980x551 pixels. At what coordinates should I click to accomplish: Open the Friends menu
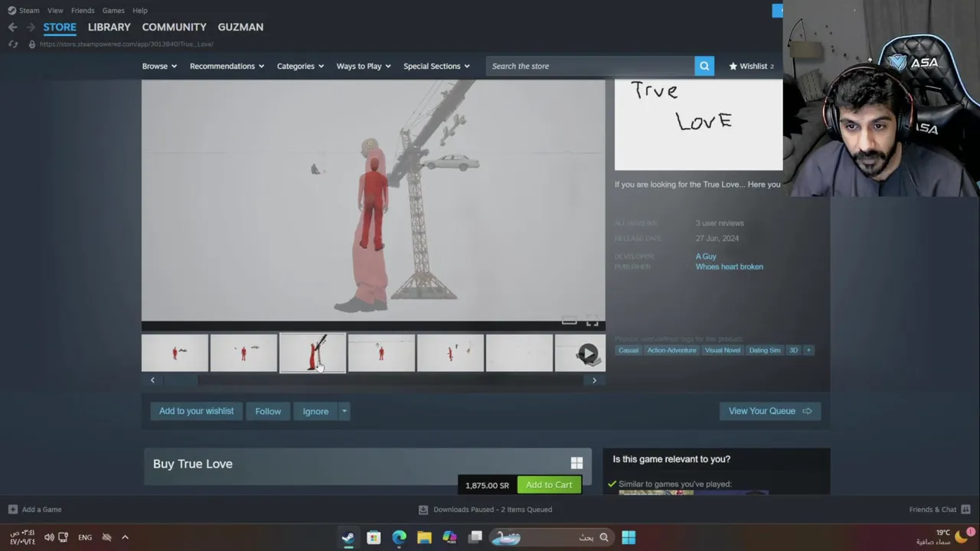(x=83, y=10)
